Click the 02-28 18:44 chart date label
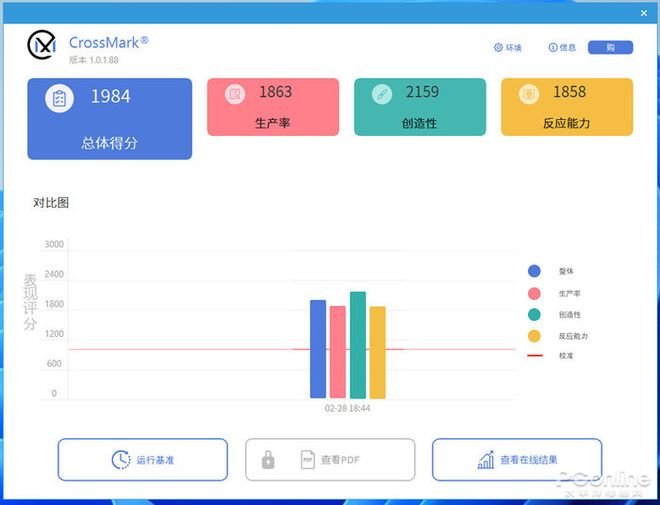Viewport: 660px width, 505px height. [x=347, y=408]
